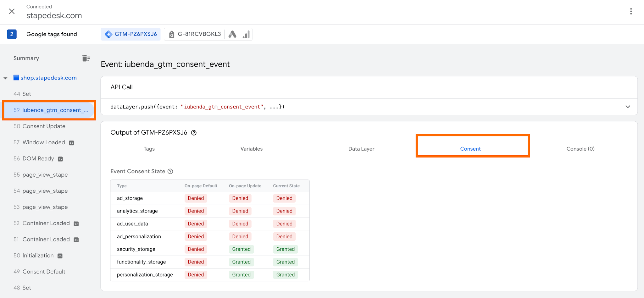Click the On-page Update column header
The image size is (644, 298).
click(245, 186)
